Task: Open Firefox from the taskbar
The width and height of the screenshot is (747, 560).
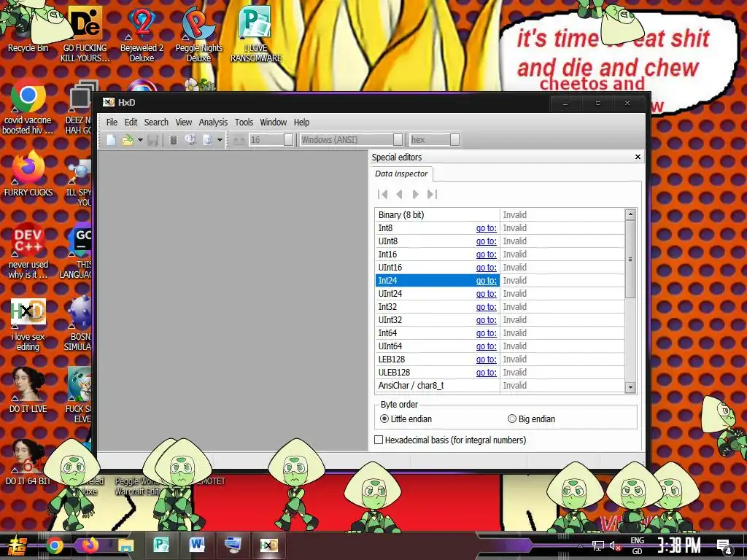Action: point(90,545)
